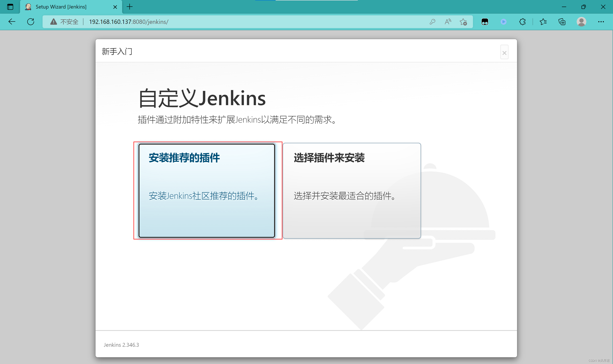Select the Setup Wizard [Jenkins] tab
This screenshot has height=364, width=613.
coord(71,7)
